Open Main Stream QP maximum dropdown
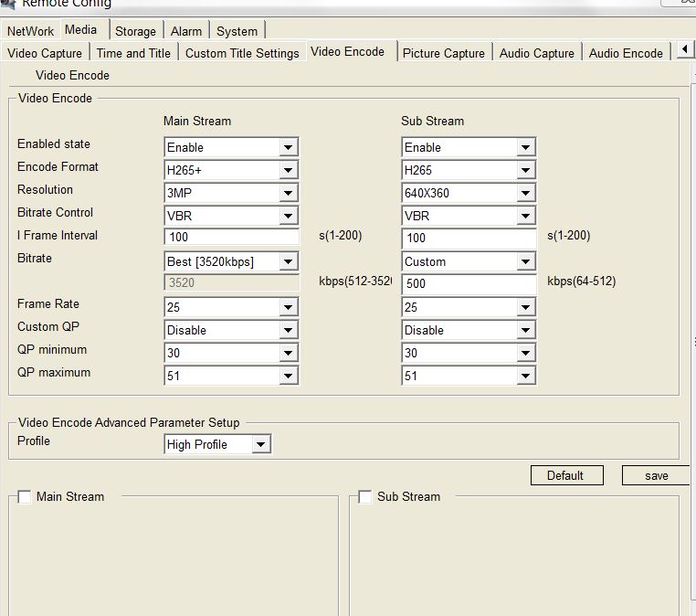The height and width of the screenshot is (616, 696). 231,376
